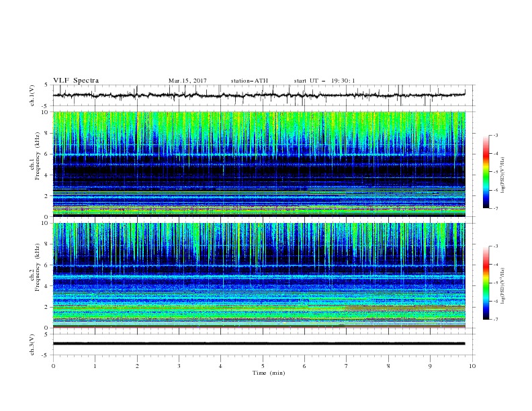Click the time axis tick label "10"
Screen dimensions: 532x411
tap(472, 366)
